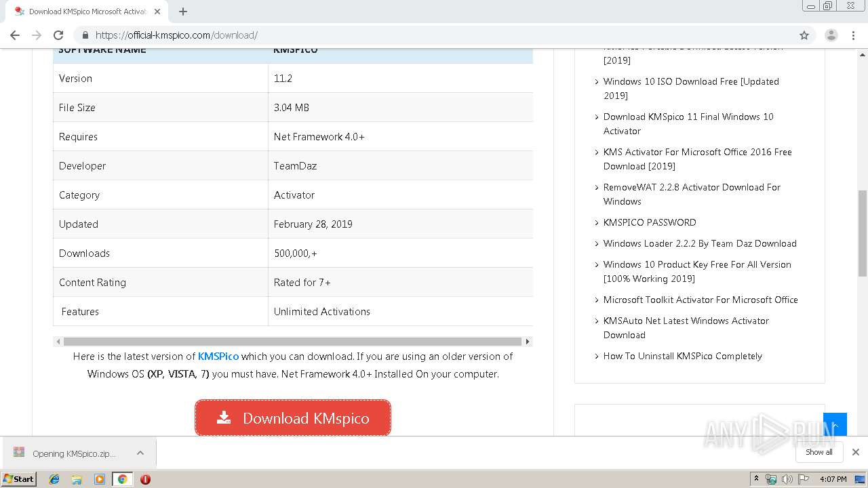
Task: Select the Unlimited Activations cell
Action: point(400,311)
